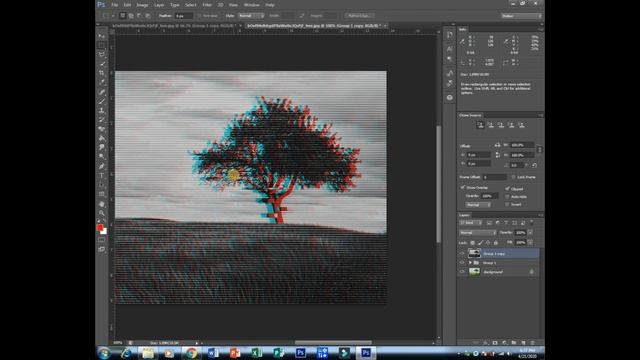Select the Hand tool
This screenshot has width=640, height=360.
[x=101, y=204]
